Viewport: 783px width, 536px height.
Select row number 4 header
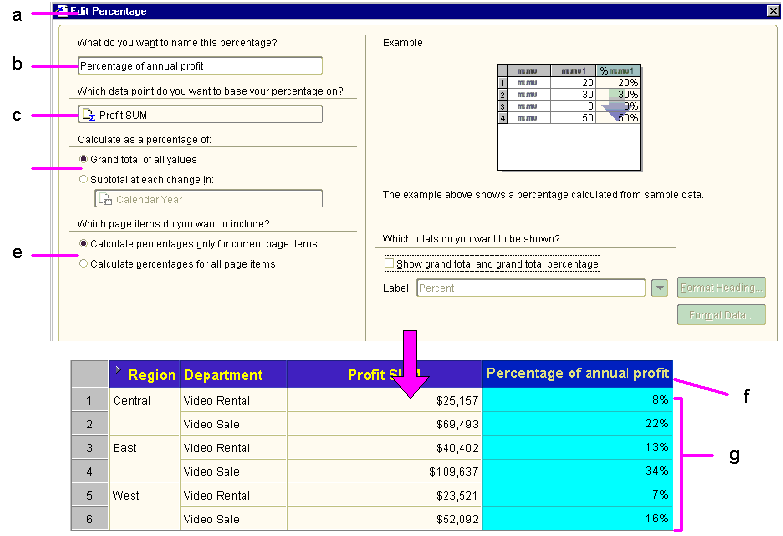(x=89, y=471)
